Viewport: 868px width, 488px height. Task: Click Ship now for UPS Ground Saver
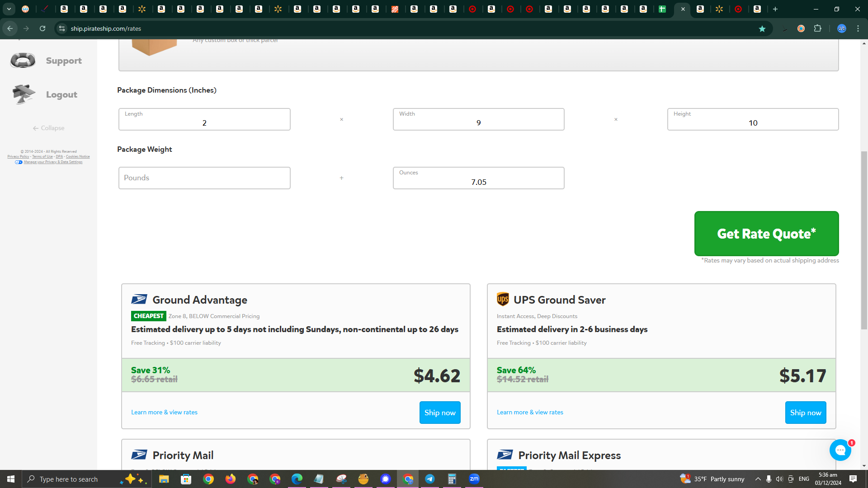806,413
